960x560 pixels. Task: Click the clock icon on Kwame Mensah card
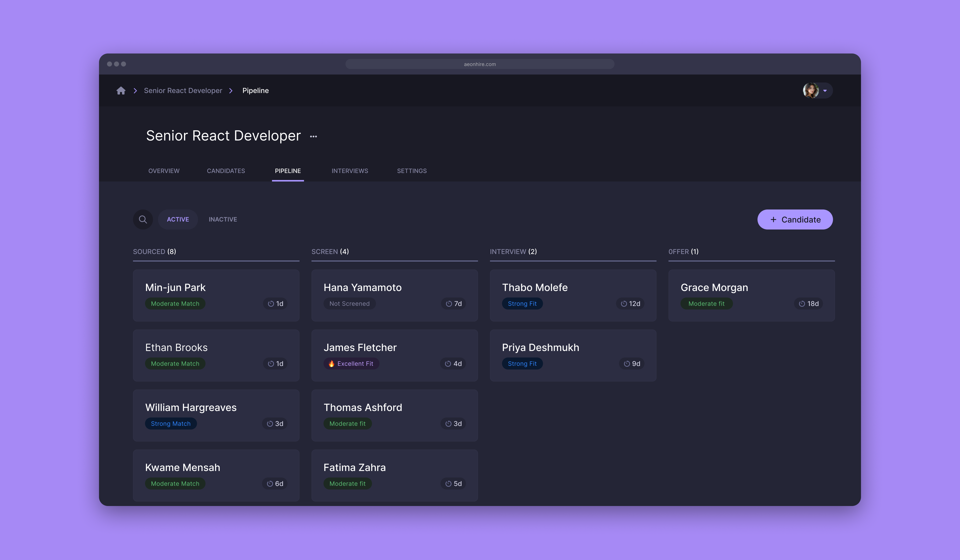(270, 484)
